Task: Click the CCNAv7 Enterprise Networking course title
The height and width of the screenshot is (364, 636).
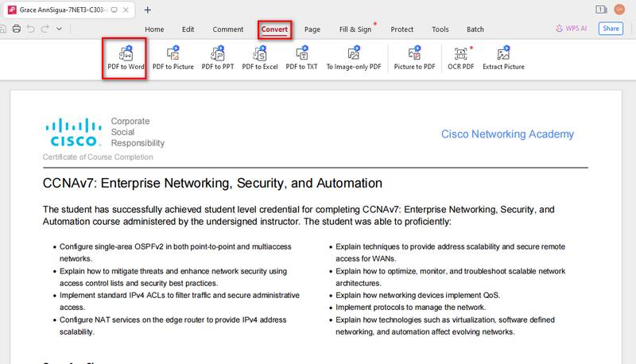Action: click(x=212, y=184)
